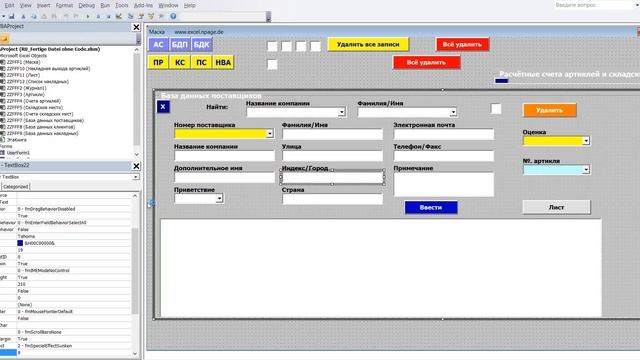The width and height of the screenshot is (640, 360).
Task: Click the НВА yellow button
Action: [x=223, y=62]
